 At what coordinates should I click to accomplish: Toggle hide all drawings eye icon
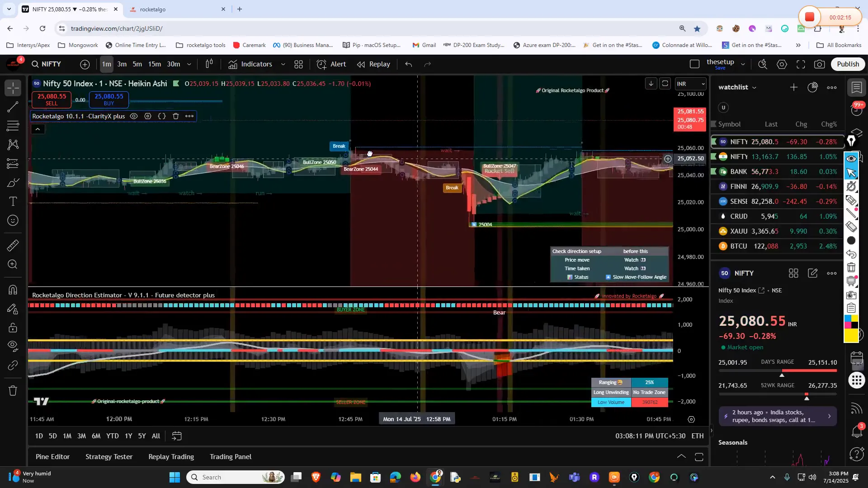click(13, 346)
